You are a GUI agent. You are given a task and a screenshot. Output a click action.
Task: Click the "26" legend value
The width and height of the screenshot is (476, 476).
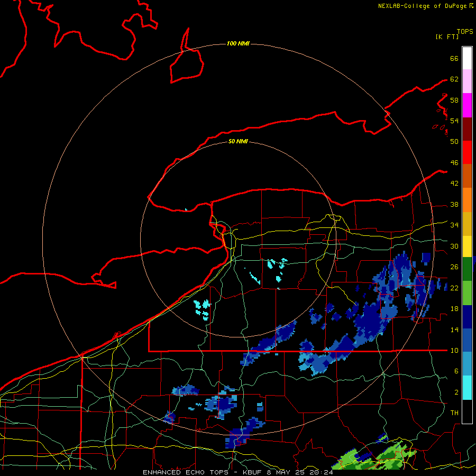point(454,267)
